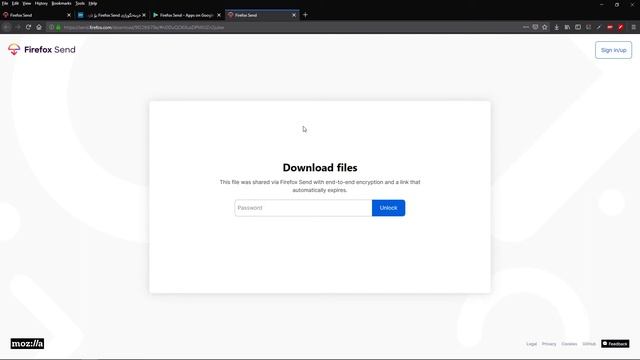Go back with the back arrow
The height and width of the screenshot is (360, 640).
pos(7,27)
